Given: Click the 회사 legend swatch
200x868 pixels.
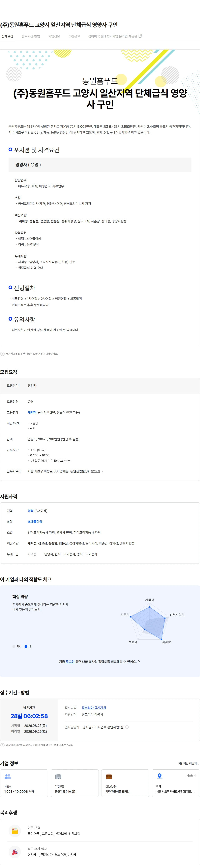Looking at the screenshot, I should (x=14, y=646).
